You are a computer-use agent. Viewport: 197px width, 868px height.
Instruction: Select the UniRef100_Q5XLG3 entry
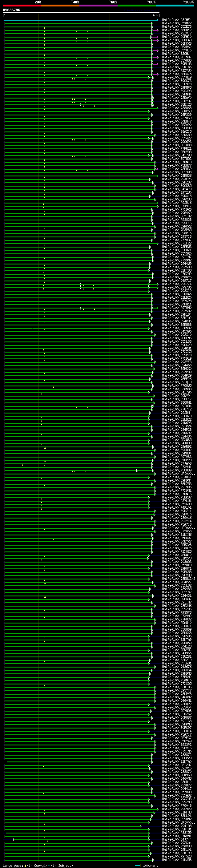[x=177, y=341]
